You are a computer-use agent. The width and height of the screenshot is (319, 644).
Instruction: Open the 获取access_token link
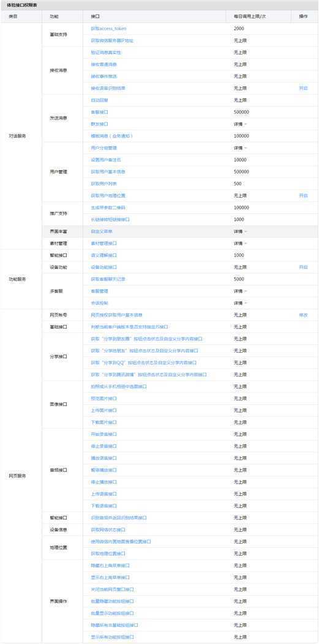pos(108,29)
